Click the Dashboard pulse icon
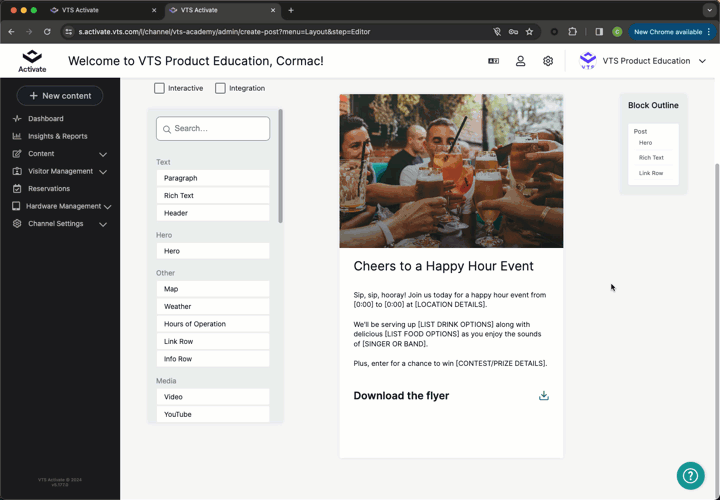 pos(17,118)
